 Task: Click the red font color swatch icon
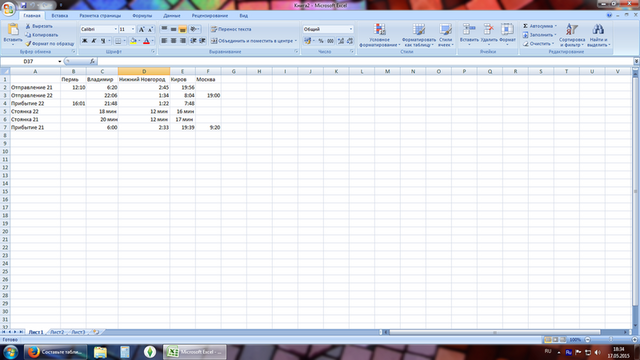[x=146, y=41]
